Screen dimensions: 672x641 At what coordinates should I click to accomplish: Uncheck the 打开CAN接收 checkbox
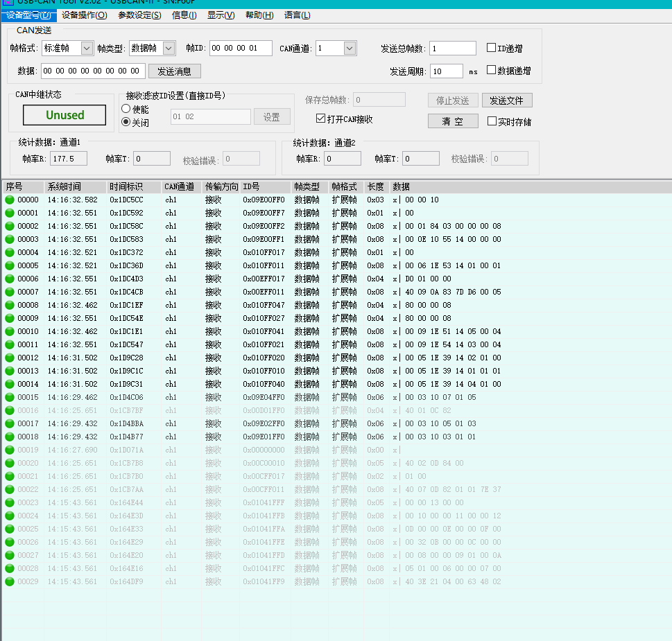[x=320, y=118]
